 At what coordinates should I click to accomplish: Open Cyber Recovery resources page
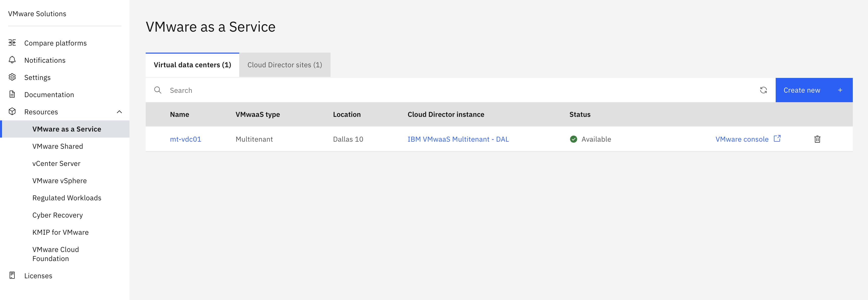[58, 215]
